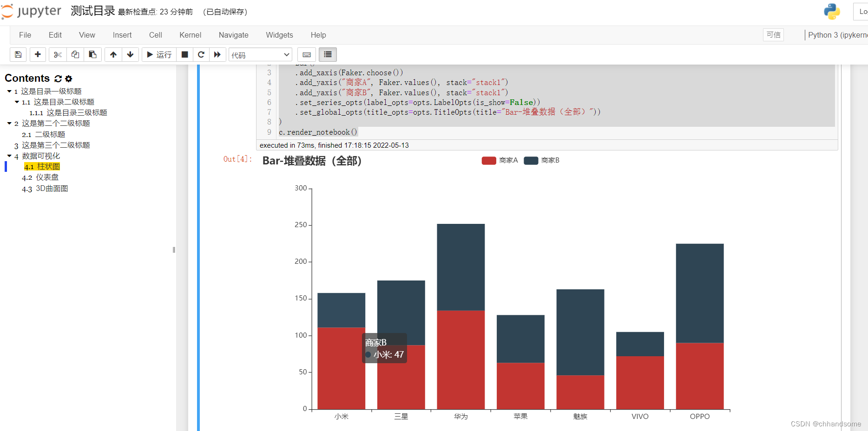Collapse section 2 这是第二个二级标题
The height and width of the screenshot is (431, 868).
pos(9,123)
